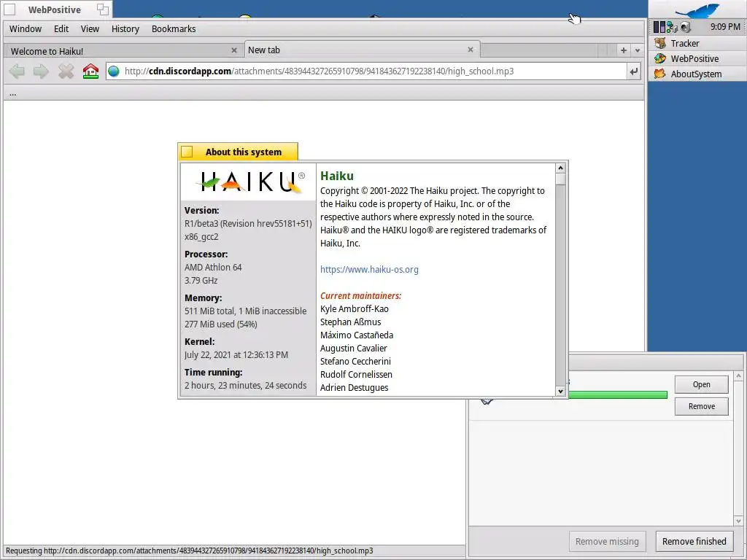Click maintainer name Rudolf Cornelissen
This screenshot has height=560, width=747.
[x=356, y=375]
